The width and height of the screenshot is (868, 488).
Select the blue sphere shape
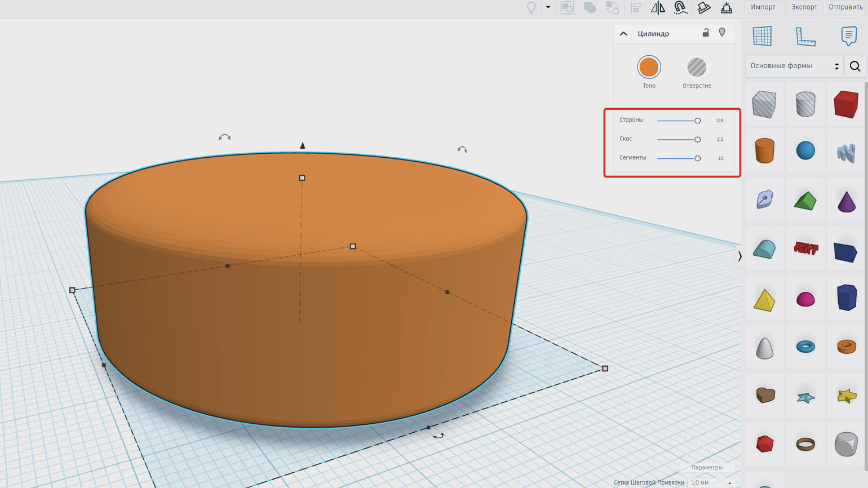[x=805, y=150]
